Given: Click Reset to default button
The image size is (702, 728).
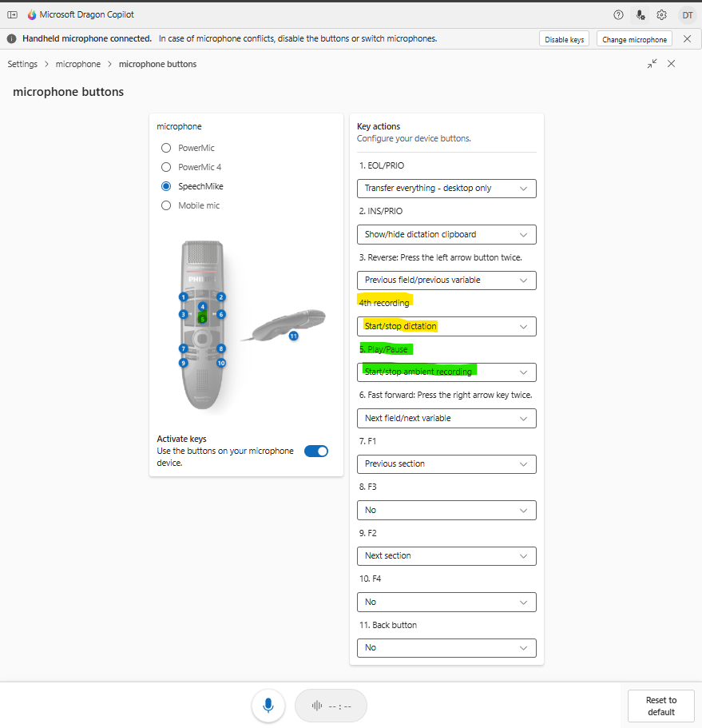Looking at the screenshot, I should point(661,706).
